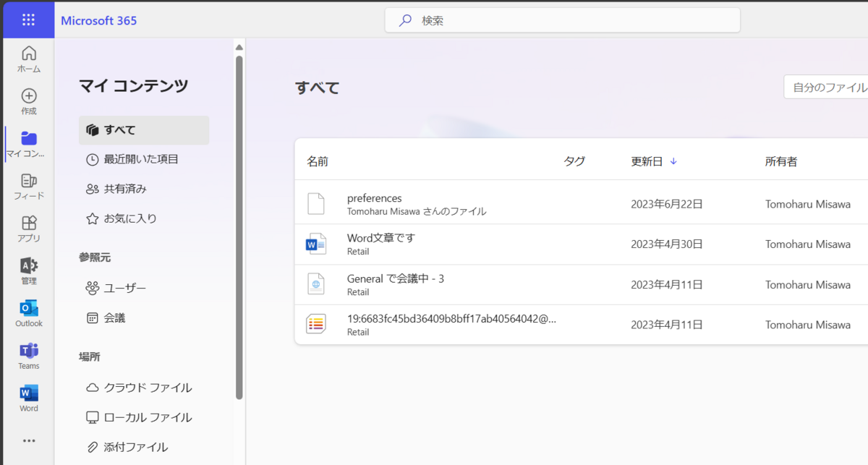
Task: Sort by the 更新日 column header
Action: click(x=647, y=161)
